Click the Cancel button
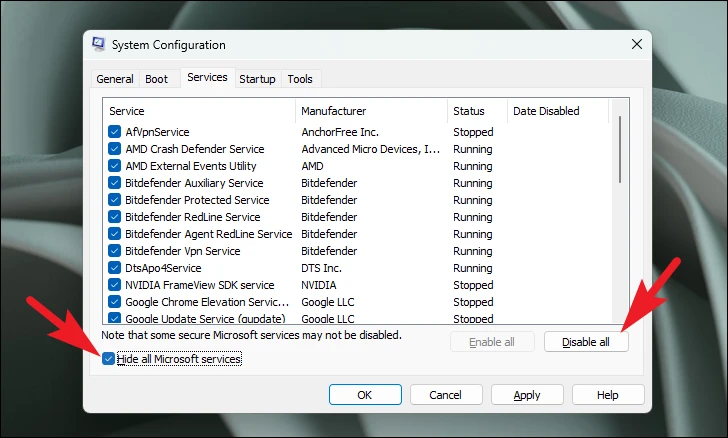The width and height of the screenshot is (728, 438). pos(446,395)
